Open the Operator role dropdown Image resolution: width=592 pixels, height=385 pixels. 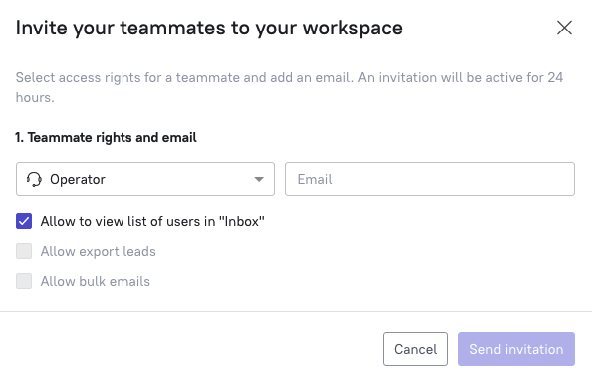[x=145, y=179]
